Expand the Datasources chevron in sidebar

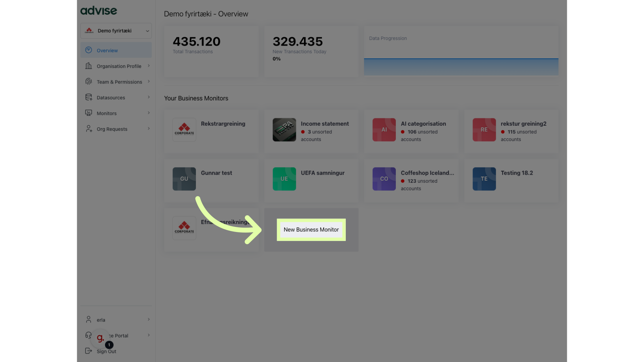point(149,97)
